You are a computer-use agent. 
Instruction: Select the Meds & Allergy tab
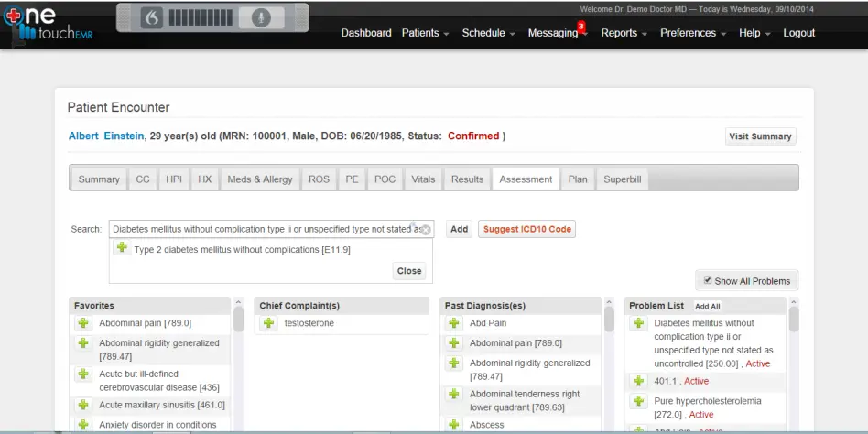point(260,179)
